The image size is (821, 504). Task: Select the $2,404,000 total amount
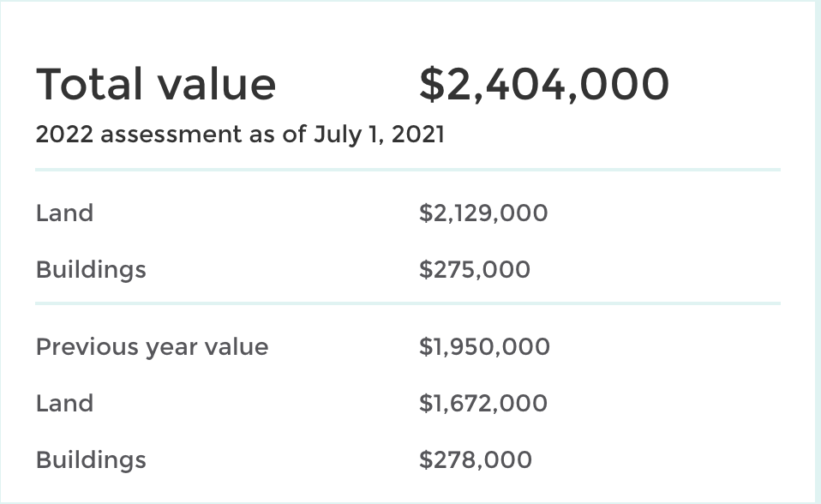pyautogui.click(x=544, y=85)
